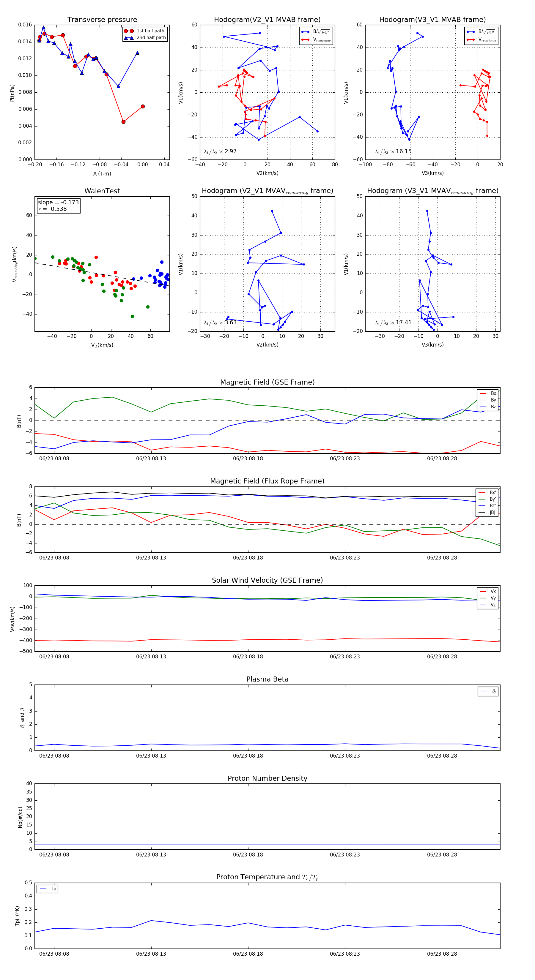Viewport: 535px width, 980px height.
Task: Click the MVAV remaining V3_V1 hodogram title
Action: pos(432,191)
